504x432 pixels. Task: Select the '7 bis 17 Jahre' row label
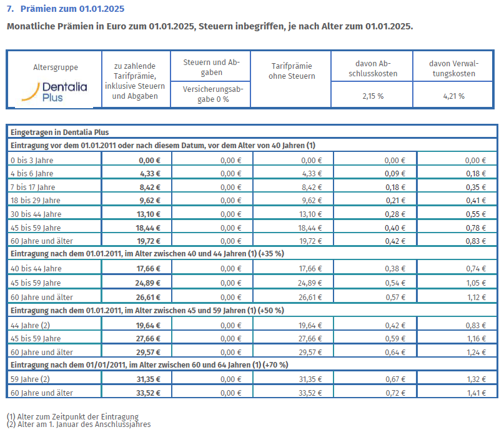tap(32, 187)
